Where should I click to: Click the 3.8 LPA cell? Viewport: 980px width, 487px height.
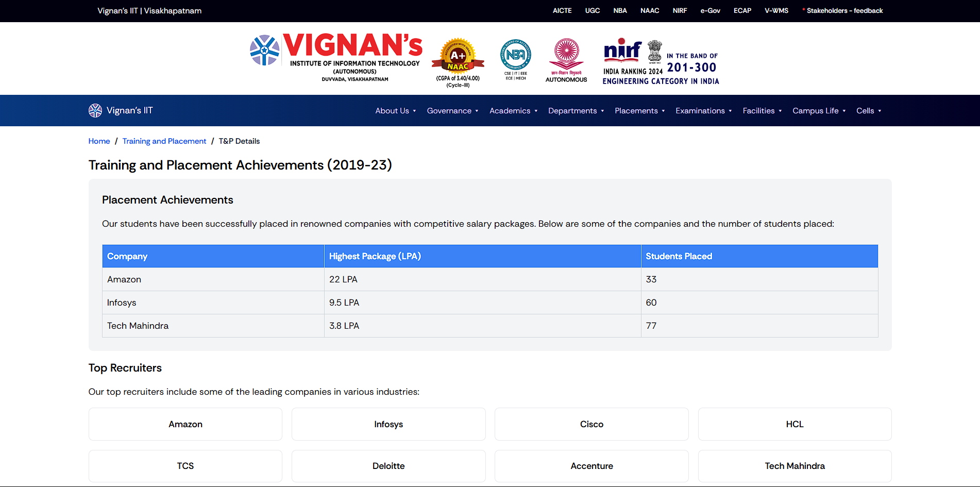(x=483, y=326)
